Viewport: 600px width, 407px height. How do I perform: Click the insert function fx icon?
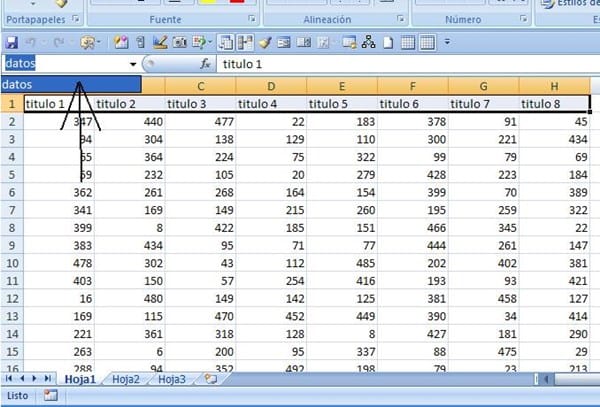pos(206,63)
